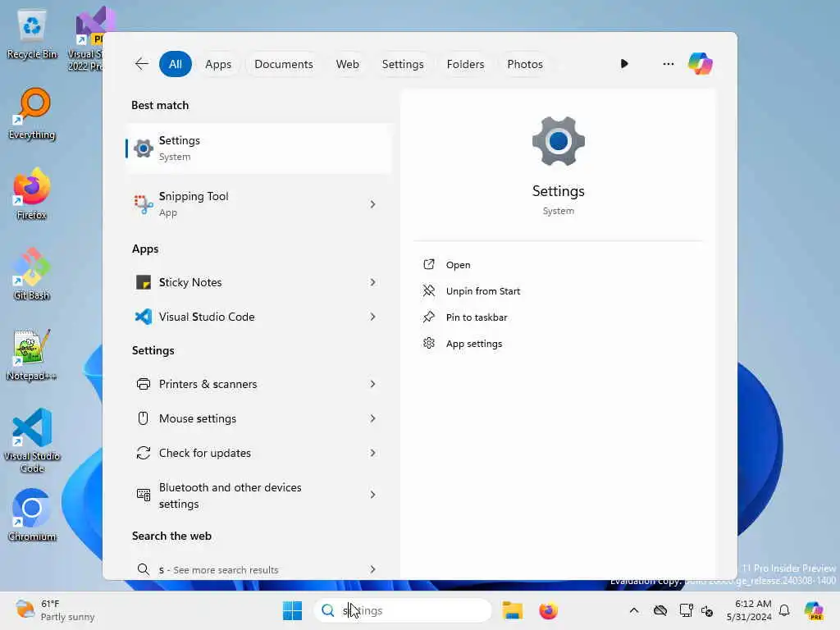840x630 pixels.
Task: Expand Bluetooth devices settings chevron
Action: 373,495
